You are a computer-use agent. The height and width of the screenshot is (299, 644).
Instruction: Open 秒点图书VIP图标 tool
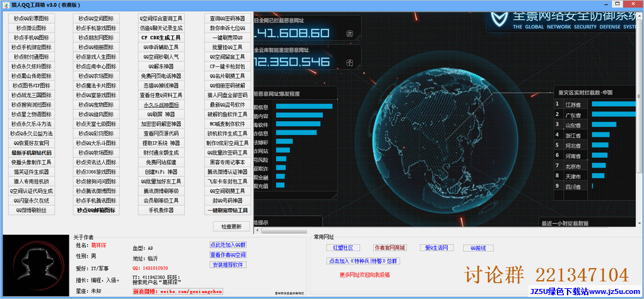[x=31, y=85]
